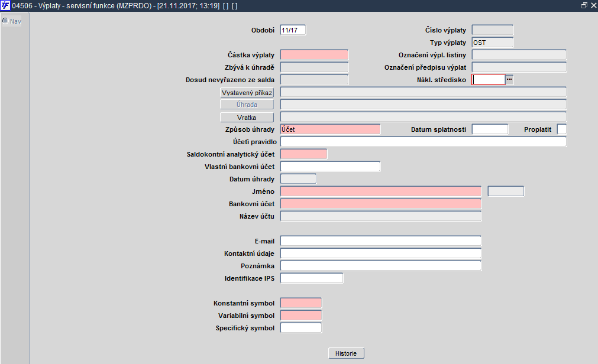The width and height of the screenshot is (598, 364).
Task: Click the Vratka button
Action: pos(247,118)
